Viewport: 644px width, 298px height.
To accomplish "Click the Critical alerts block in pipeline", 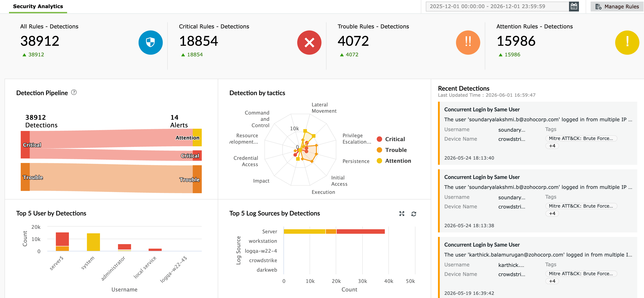I will 197,155.
